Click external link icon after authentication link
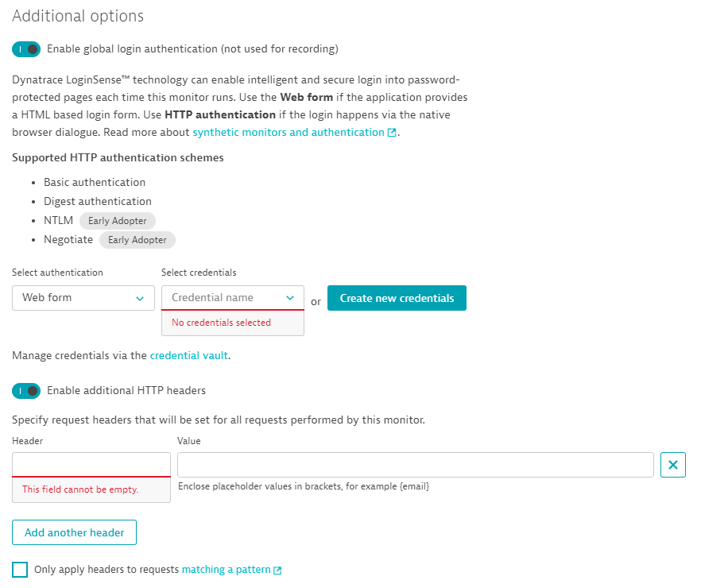 pos(392,133)
